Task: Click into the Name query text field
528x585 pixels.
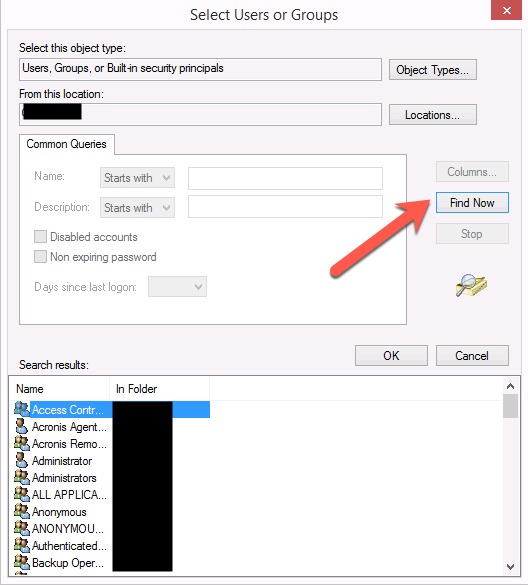Action: [285, 178]
